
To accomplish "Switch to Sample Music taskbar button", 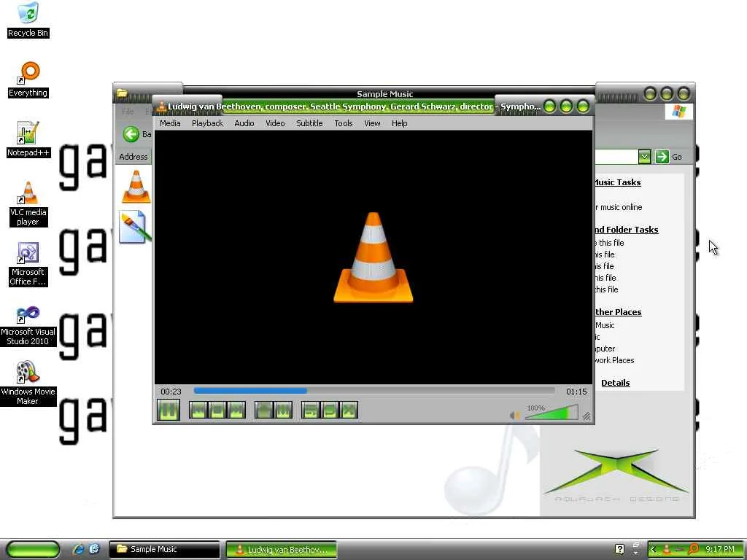I will point(164,549).
